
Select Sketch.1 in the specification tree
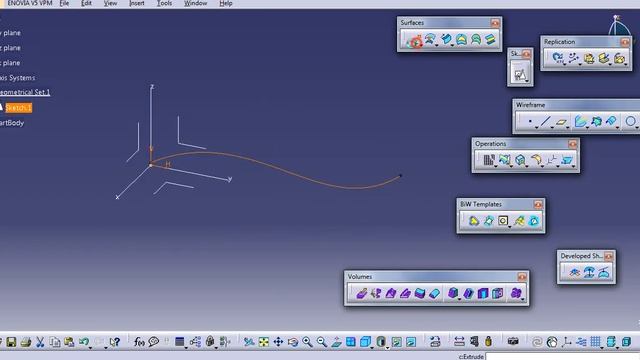point(18,108)
